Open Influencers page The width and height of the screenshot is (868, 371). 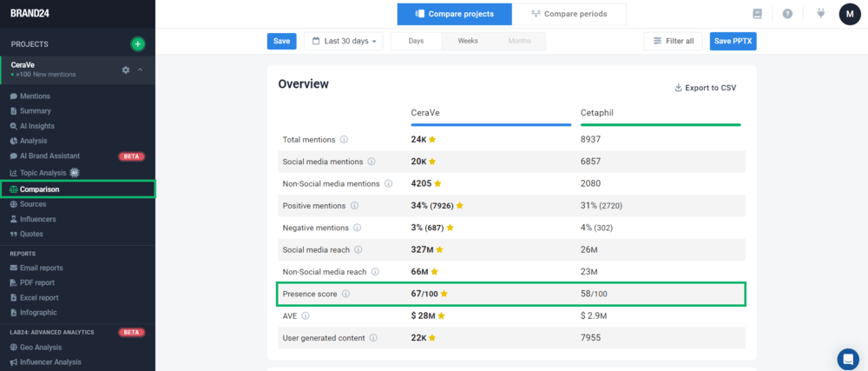pos(37,219)
